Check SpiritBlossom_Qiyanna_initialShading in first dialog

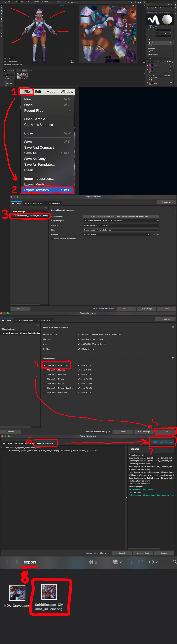click(13, 216)
